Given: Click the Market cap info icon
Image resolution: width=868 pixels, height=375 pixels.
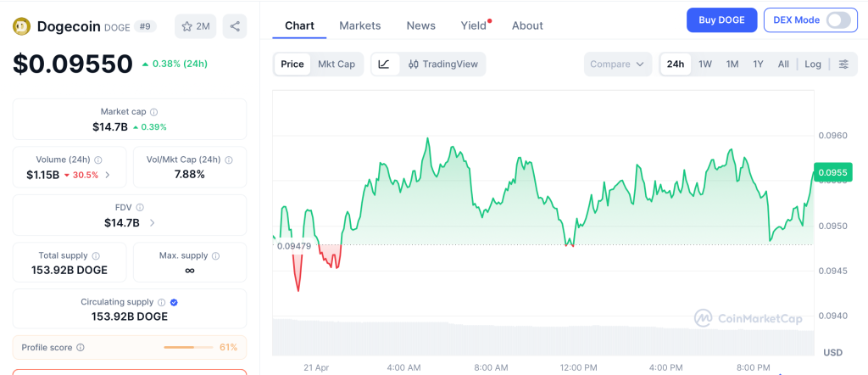Looking at the screenshot, I should click(x=153, y=112).
